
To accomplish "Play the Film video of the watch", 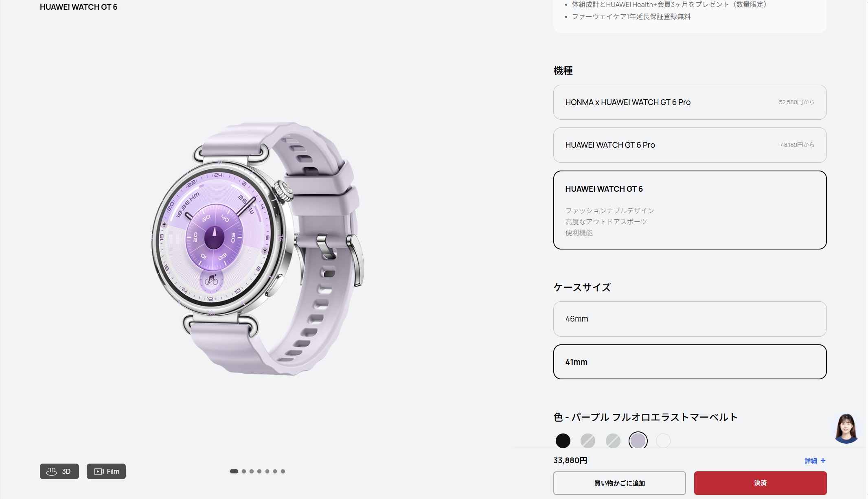I will click(106, 471).
